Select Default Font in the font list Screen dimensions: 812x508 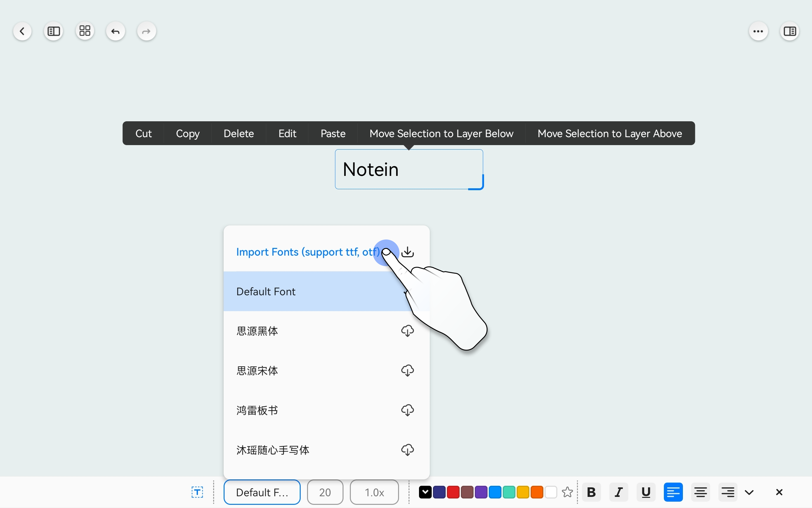pos(326,291)
